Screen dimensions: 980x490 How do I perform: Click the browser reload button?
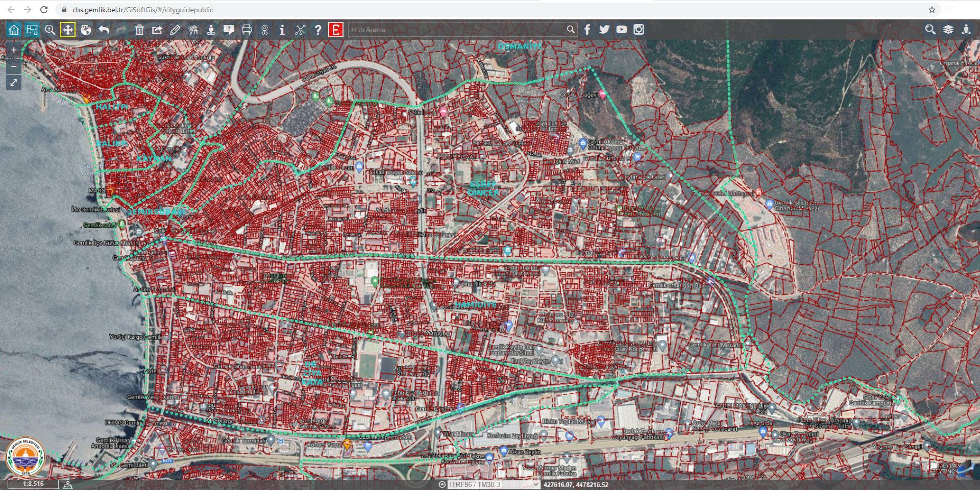[x=44, y=10]
